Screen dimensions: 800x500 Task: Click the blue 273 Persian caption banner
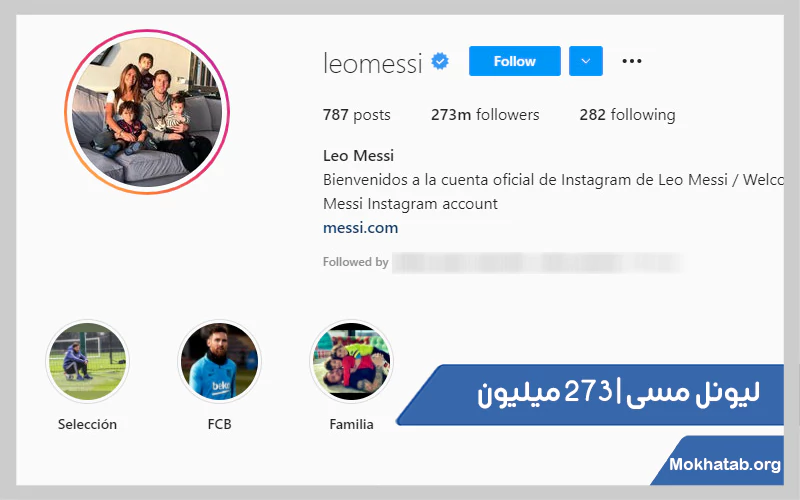pos(590,395)
